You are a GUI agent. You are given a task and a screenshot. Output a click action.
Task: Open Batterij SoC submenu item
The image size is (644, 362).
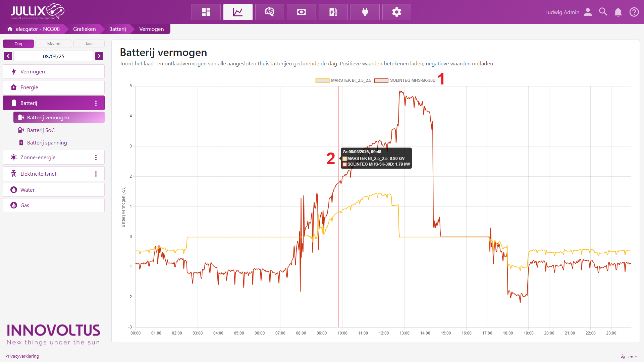click(x=41, y=130)
